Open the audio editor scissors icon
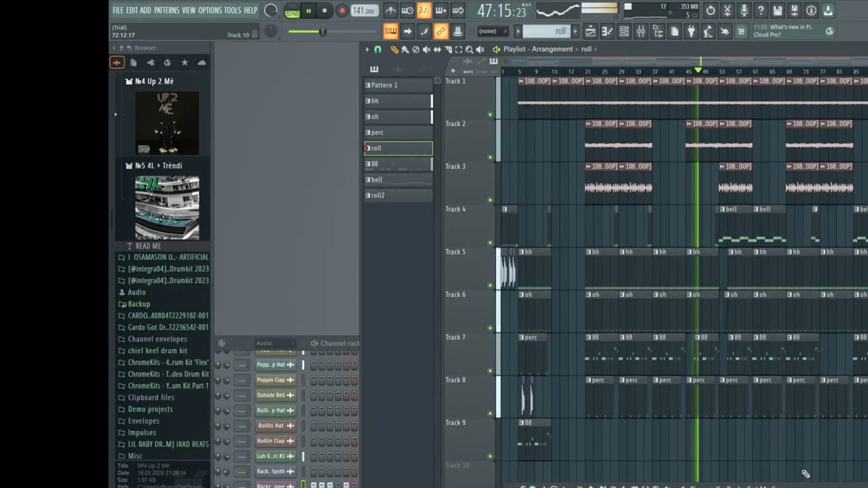This screenshot has width=868, height=488. click(x=728, y=10)
